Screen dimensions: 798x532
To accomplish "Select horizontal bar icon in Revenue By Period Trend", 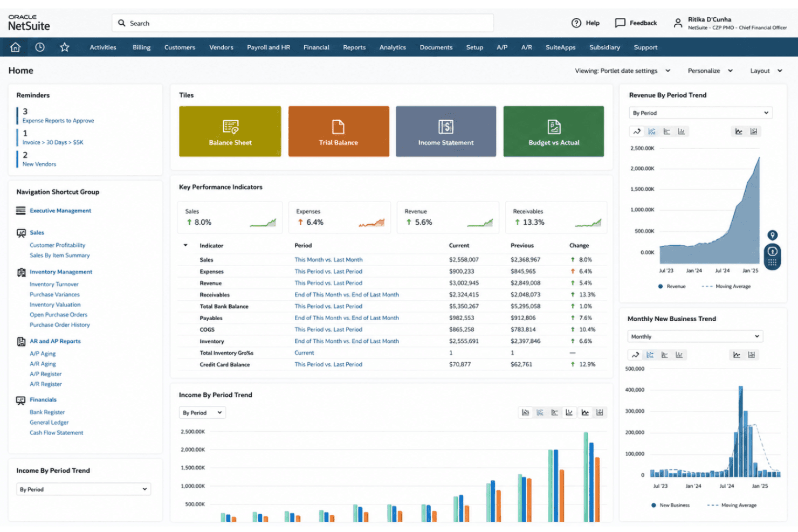I will 667,132.
